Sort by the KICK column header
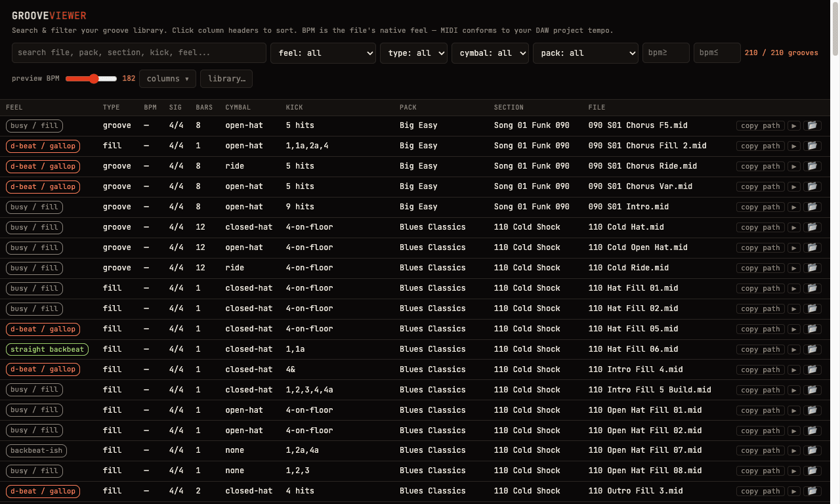Screen dimensions: 840x504 295,108
